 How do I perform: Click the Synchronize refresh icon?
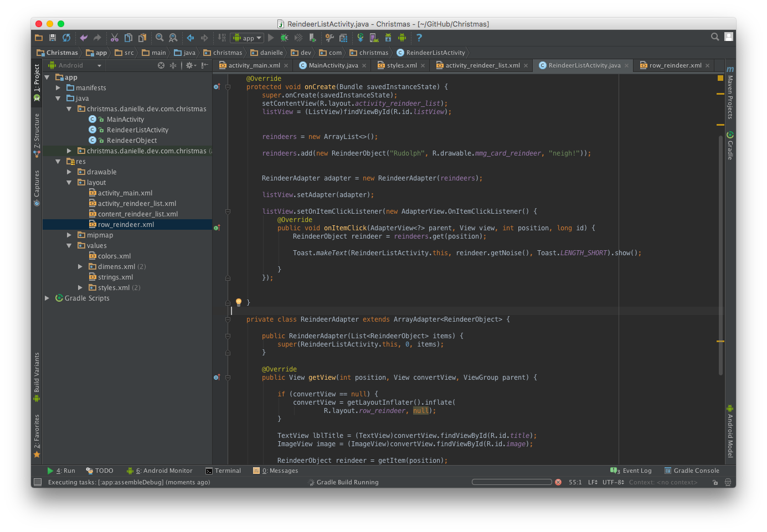pos(66,38)
